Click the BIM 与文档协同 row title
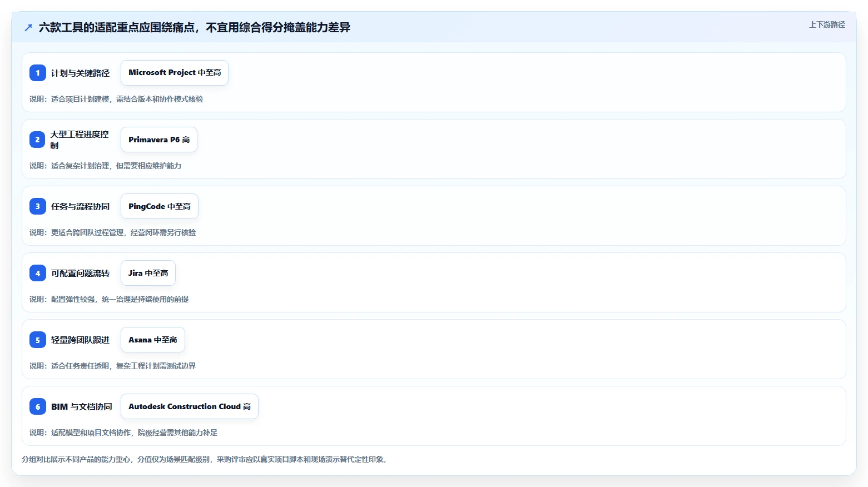Viewport: 868px width, 487px height. point(82,406)
